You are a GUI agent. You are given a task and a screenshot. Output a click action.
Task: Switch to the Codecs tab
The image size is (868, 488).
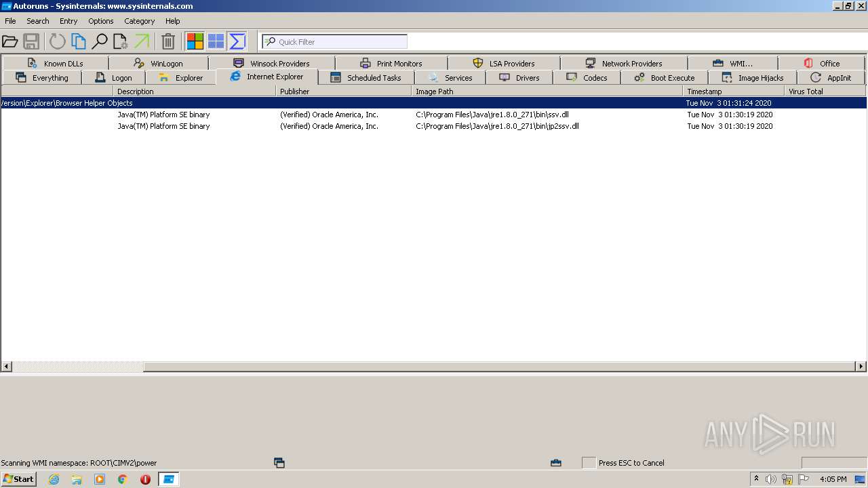[587, 77]
